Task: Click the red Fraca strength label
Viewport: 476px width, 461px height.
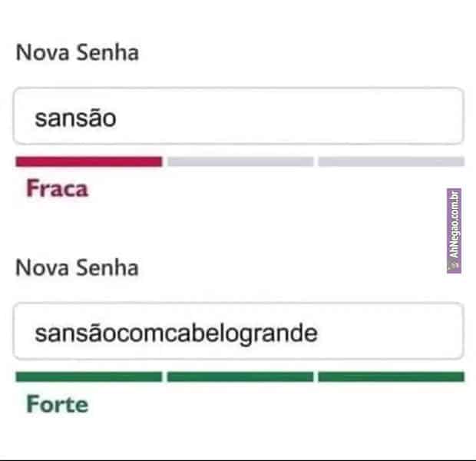Action: coord(57,189)
